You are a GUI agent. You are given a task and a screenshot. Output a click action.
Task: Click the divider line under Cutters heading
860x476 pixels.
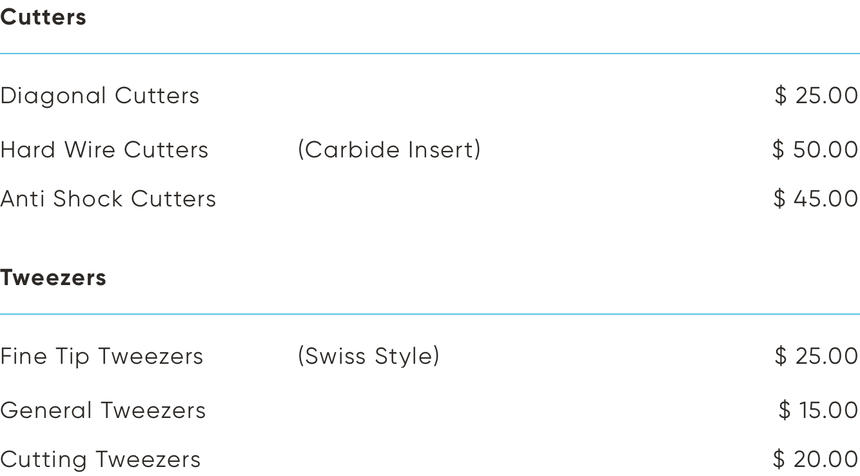click(430, 53)
